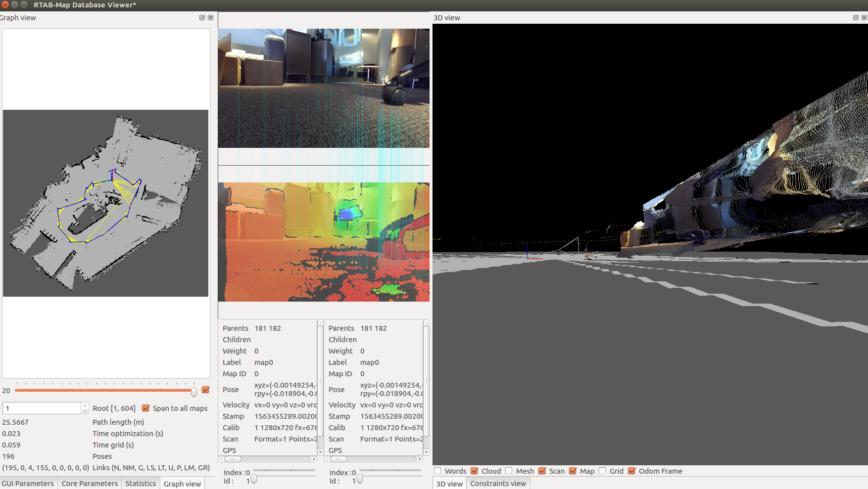Close the Graph view dock panel
Image resolution: width=868 pixels, height=489 pixels.
210,17
